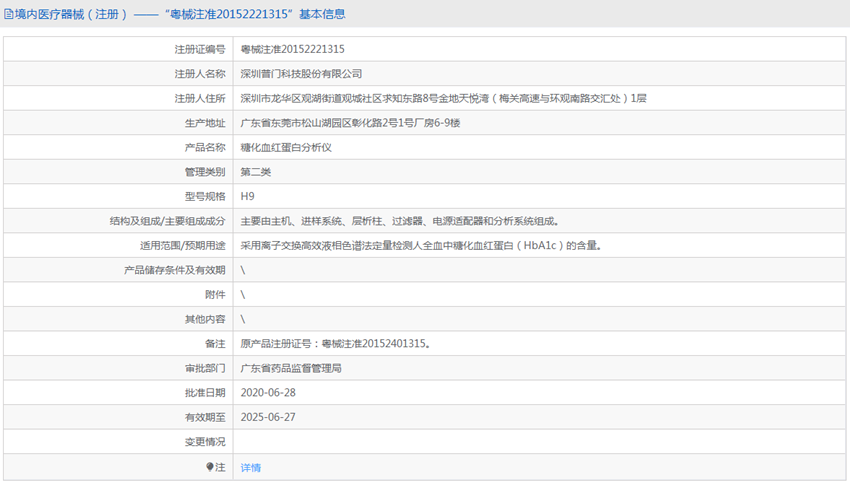850x482 pixels.
Task: Click the 附件 label
Action: click(x=215, y=294)
